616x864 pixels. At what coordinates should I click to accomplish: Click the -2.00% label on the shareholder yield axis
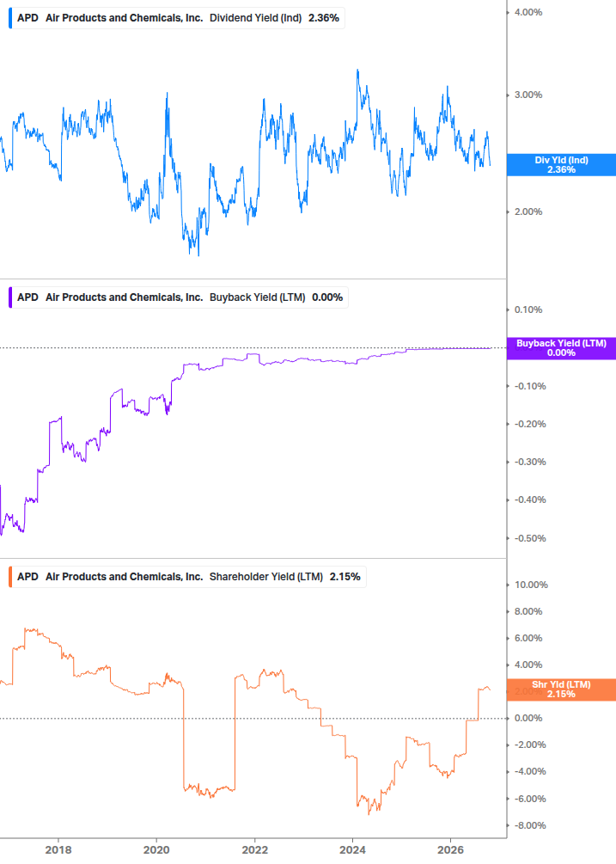(530, 745)
